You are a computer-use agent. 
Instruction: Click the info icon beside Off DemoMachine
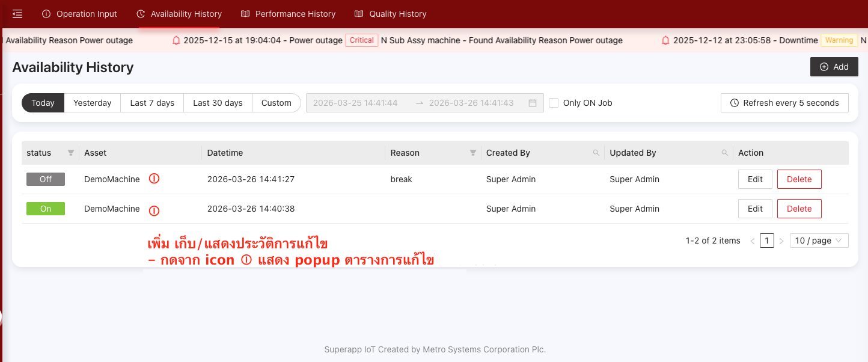click(154, 179)
